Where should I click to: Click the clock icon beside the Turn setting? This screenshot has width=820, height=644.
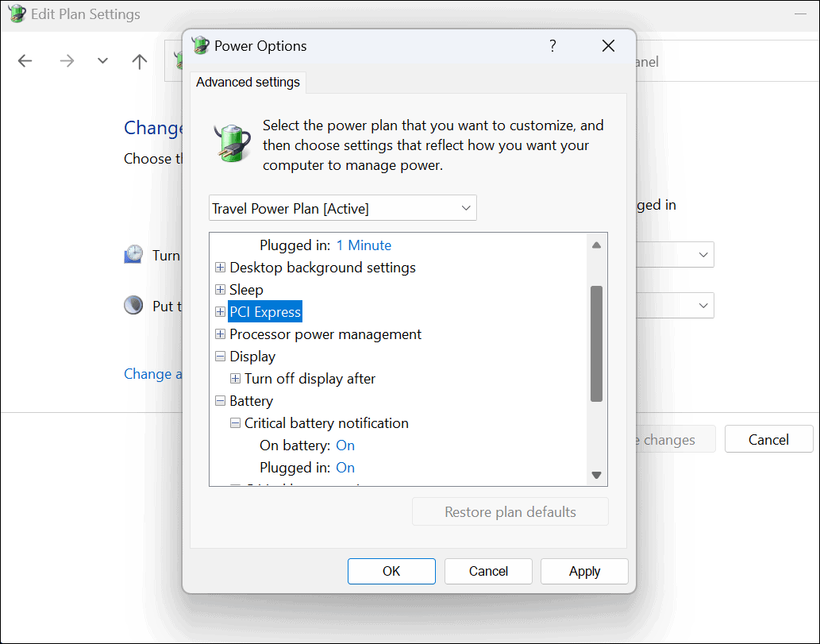point(133,254)
